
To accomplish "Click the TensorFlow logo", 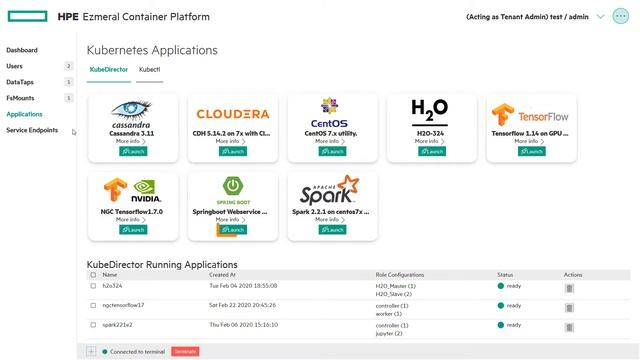I will click(x=530, y=115).
